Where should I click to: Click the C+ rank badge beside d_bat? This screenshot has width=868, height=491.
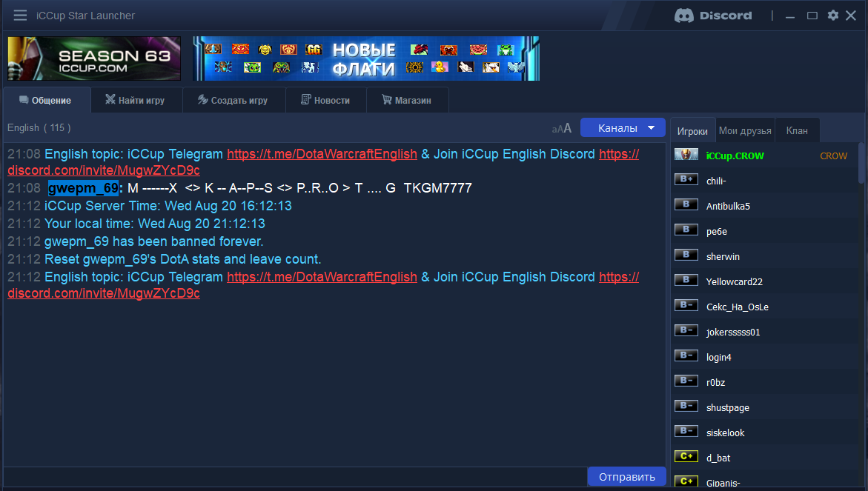coord(686,456)
